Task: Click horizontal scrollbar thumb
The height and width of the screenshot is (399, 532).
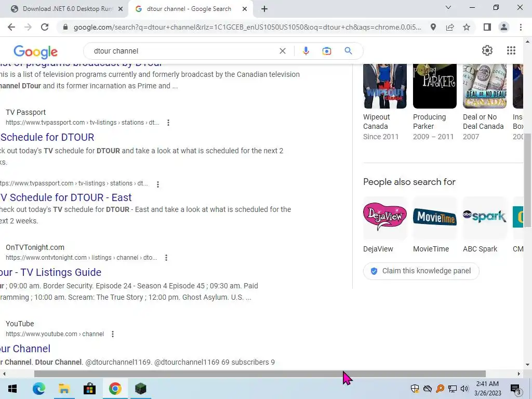Action: [260, 374]
